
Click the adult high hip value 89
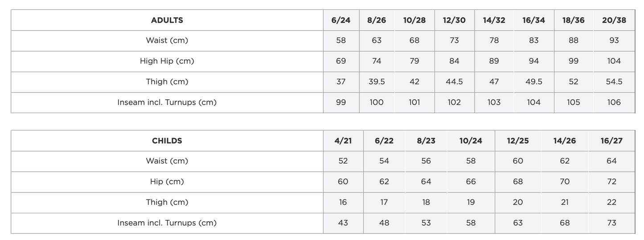tap(494, 61)
